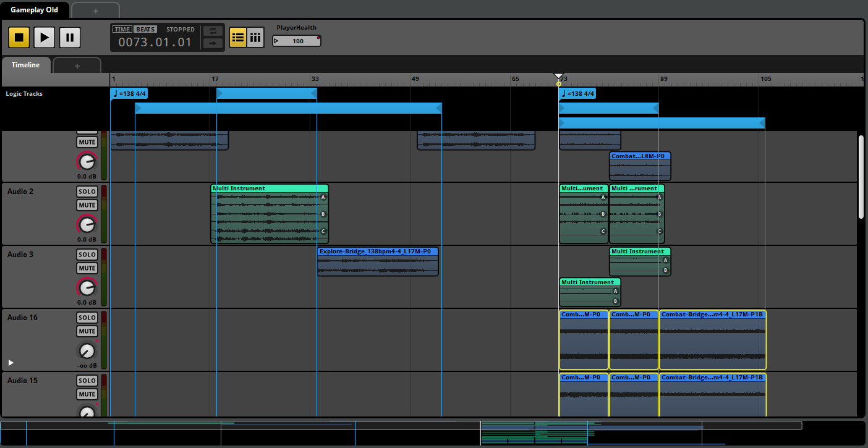
Task: Mute the topmost partially visible audio track
Action: click(x=87, y=142)
